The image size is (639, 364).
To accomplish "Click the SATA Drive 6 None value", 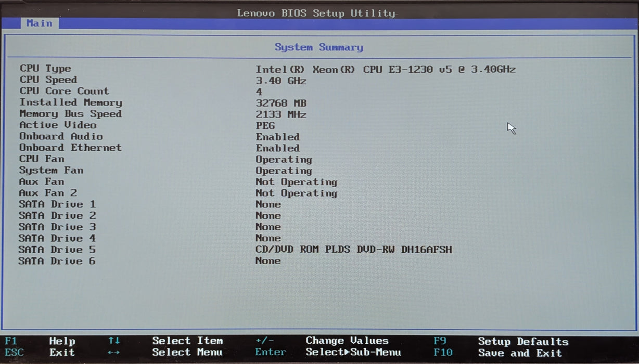I will 268,261.
